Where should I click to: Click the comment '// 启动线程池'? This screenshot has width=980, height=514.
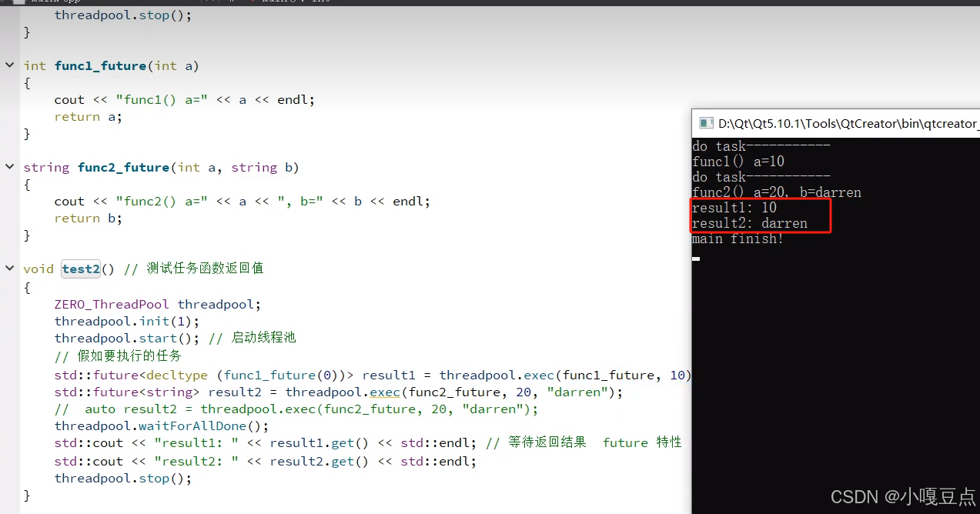click(252, 338)
